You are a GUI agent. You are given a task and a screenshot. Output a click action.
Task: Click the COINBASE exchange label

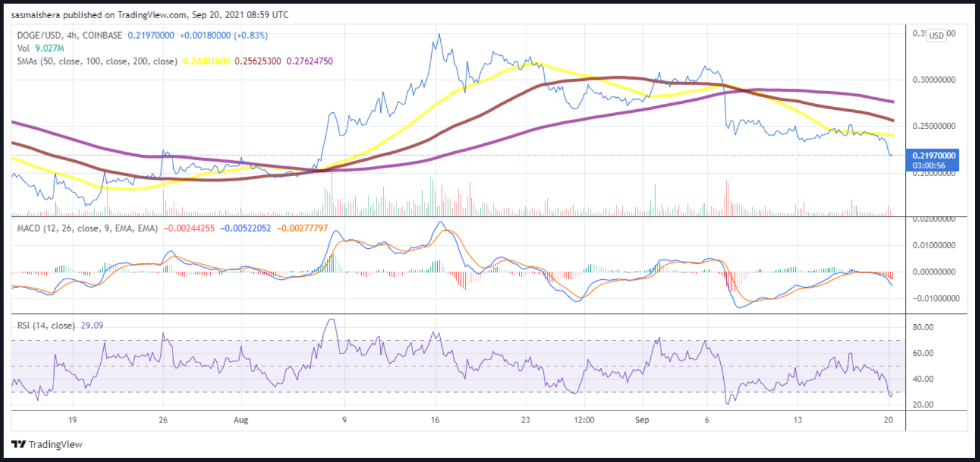coord(102,35)
